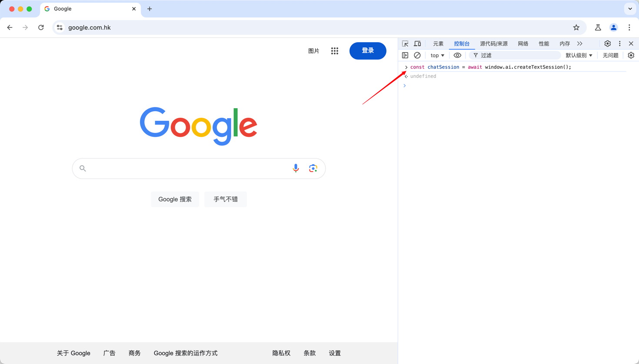
Task: Open the top JavaScript context dropdown
Action: pos(437,55)
